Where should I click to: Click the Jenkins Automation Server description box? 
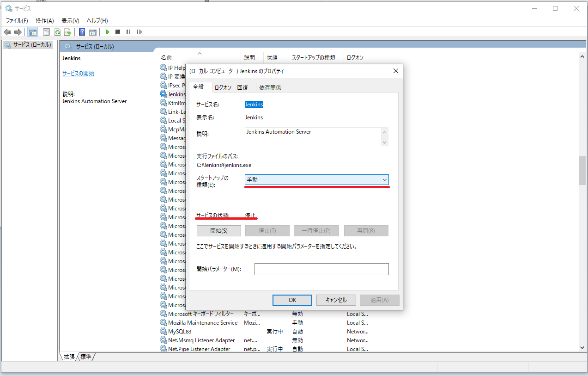click(x=313, y=137)
